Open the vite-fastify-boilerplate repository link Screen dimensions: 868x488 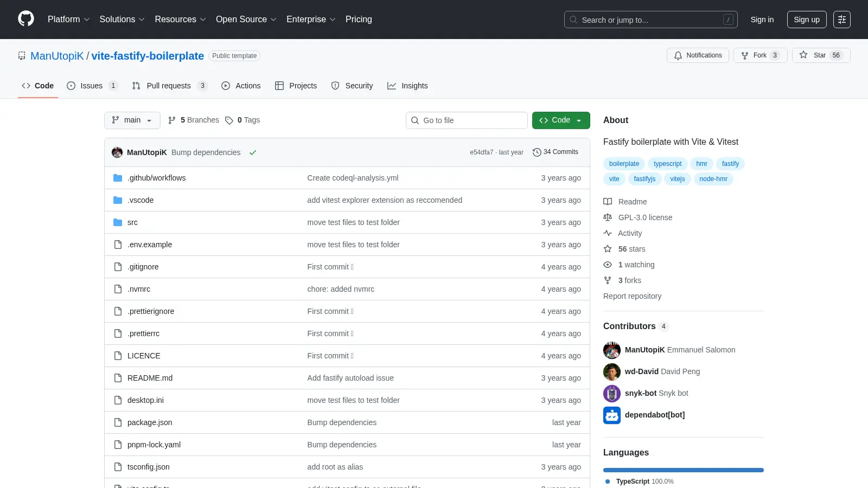click(x=148, y=56)
